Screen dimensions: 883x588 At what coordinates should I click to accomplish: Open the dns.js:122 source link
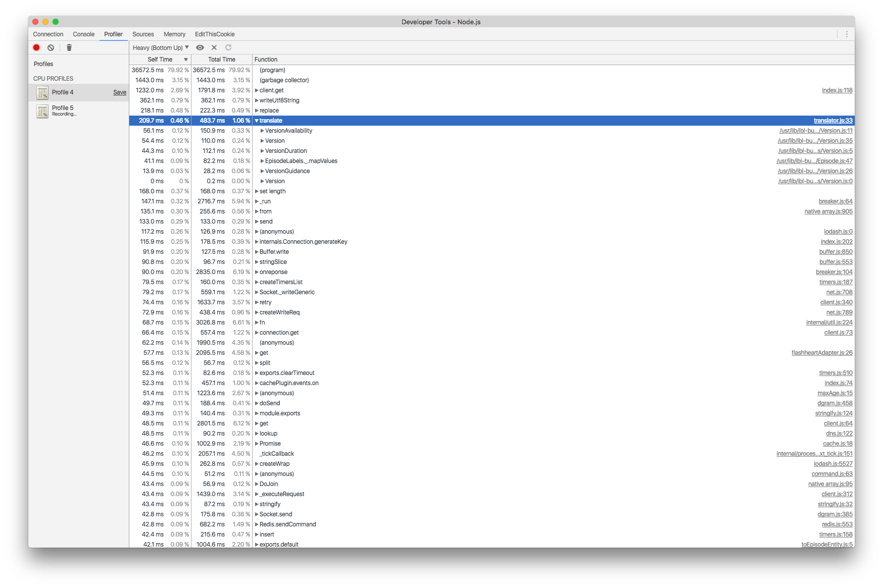pyautogui.click(x=839, y=434)
